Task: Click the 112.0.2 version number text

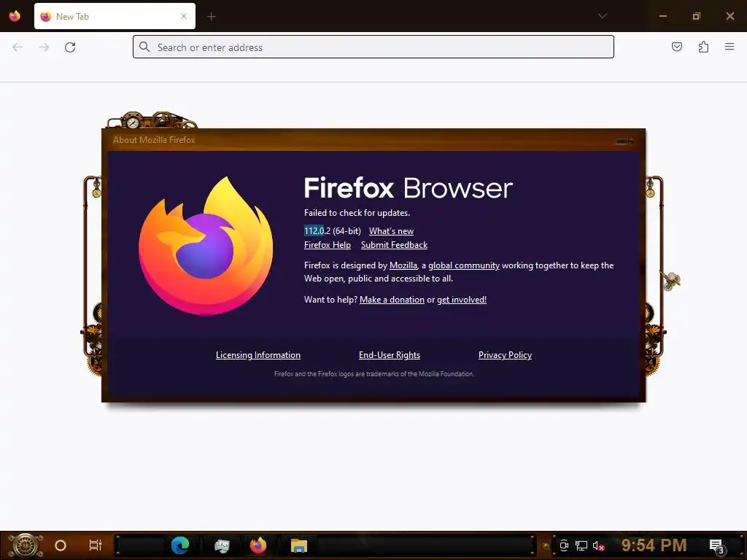Action: pyautogui.click(x=317, y=231)
